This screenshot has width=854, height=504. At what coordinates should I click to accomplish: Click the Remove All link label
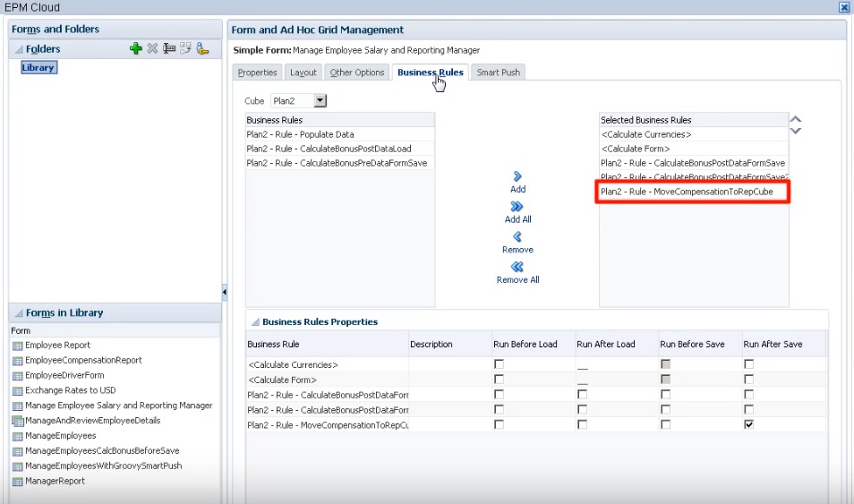coord(518,279)
